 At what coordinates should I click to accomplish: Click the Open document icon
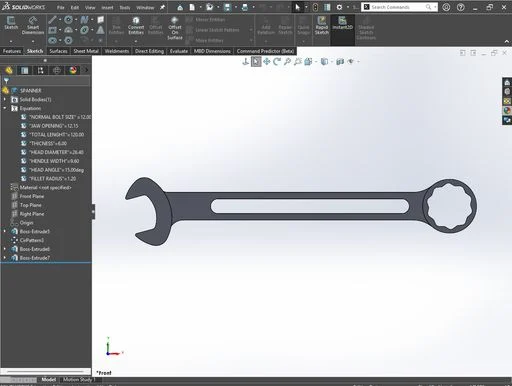pos(209,7)
